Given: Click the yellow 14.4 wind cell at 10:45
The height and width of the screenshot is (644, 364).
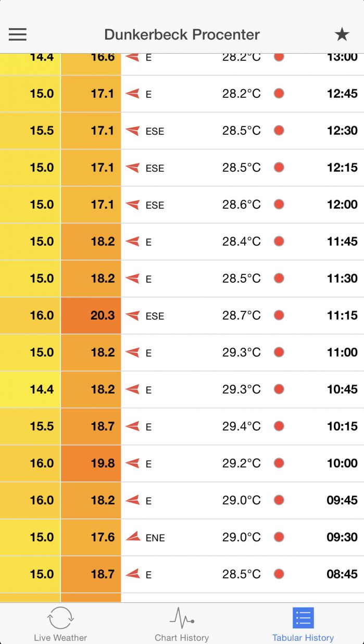Looking at the screenshot, I should pos(30,389).
